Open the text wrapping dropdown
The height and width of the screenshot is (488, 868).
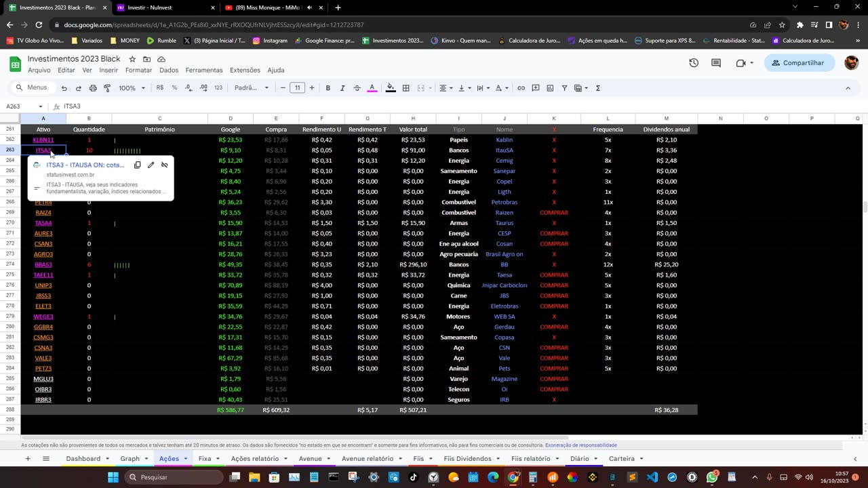482,88
